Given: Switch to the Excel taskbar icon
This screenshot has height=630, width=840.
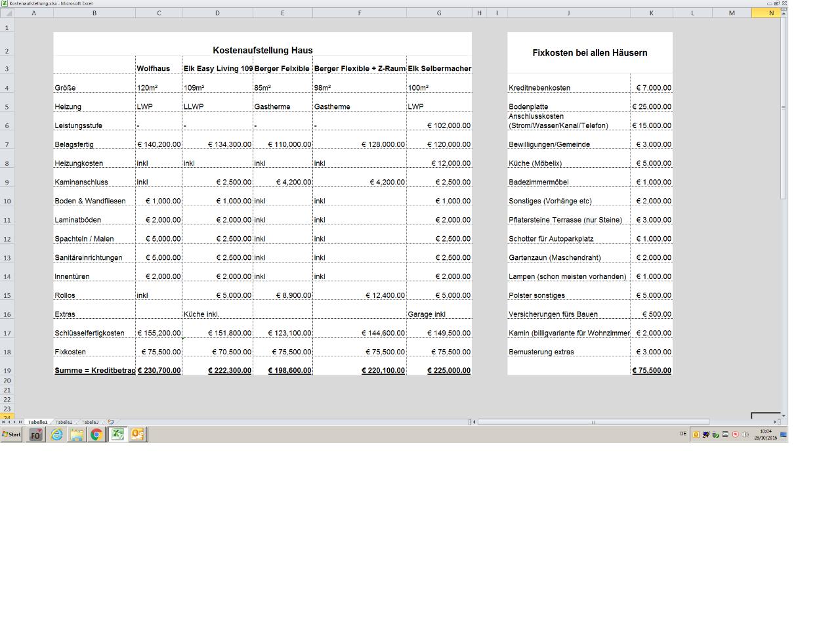Looking at the screenshot, I should coord(117,434).
